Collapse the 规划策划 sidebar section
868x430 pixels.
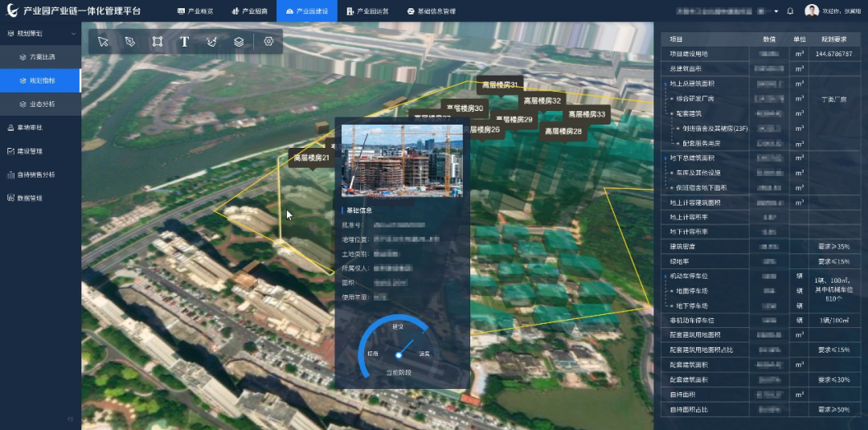pos(73,34)
